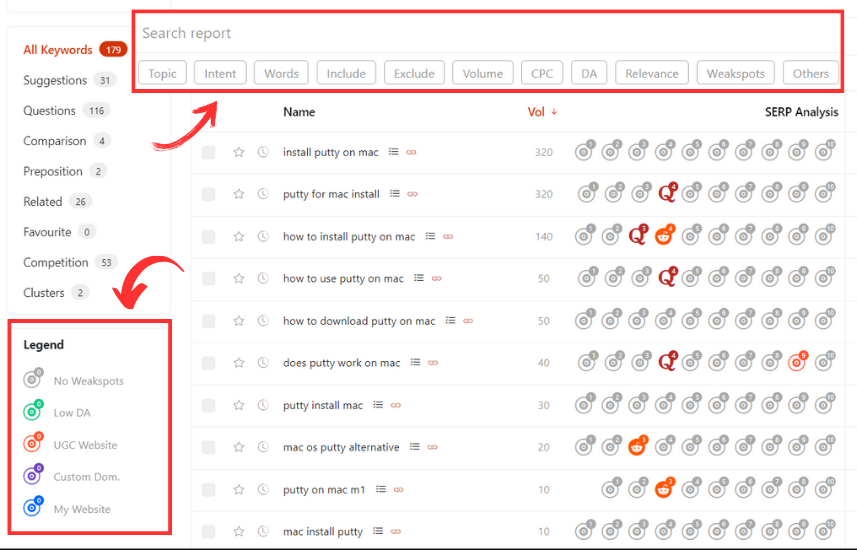Click Reddit icon in 'mac os putty alternative' row
This screenshot has height=550, width=857.
pyautogui.click(x=637, y=446)
